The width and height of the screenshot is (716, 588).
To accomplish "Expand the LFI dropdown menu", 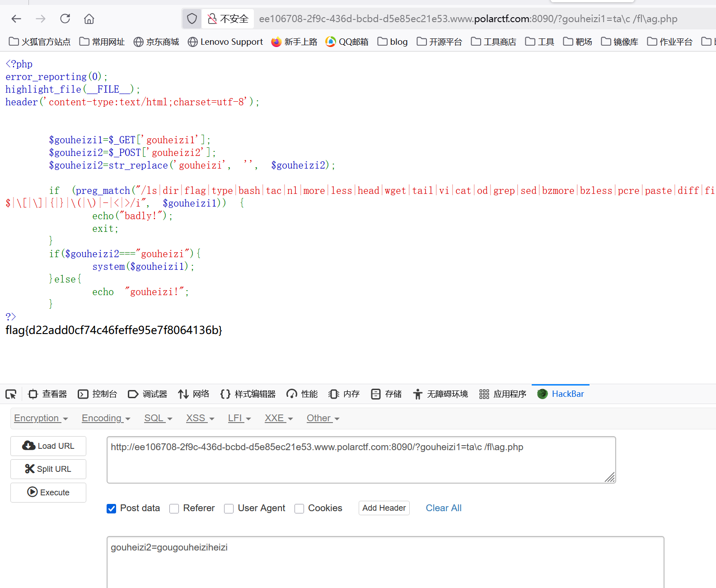I will tap(239, 418).
